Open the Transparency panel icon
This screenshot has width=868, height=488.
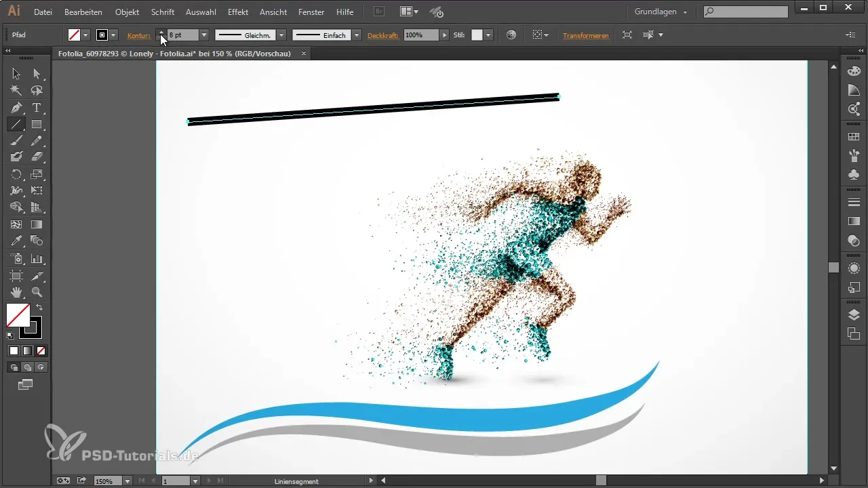pos(854,240)
